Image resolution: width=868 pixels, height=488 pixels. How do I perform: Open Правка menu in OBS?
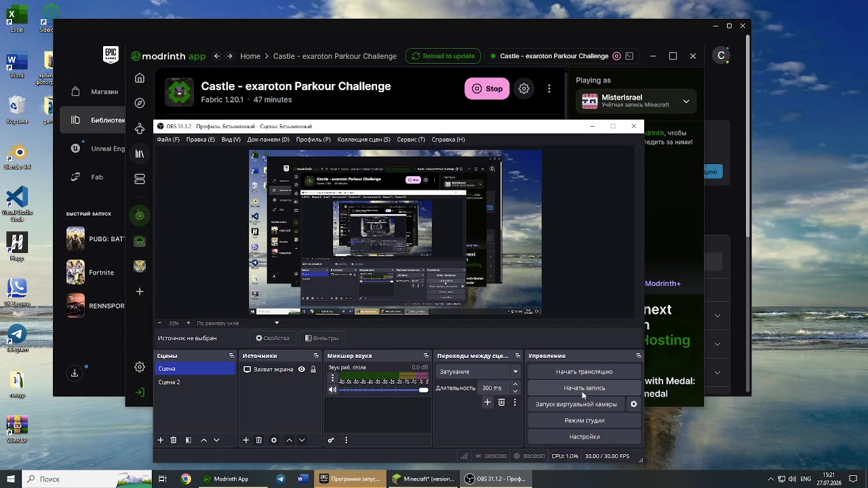point(201,140)
